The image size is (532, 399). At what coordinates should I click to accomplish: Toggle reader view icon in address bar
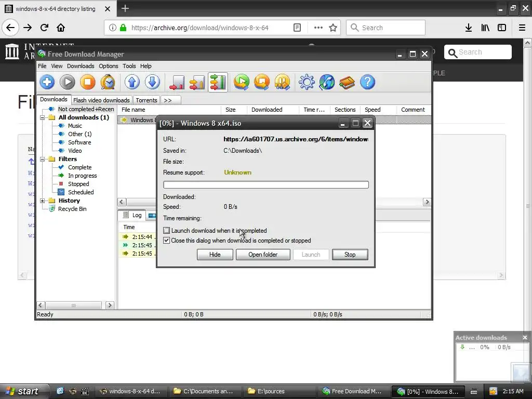point(297,28)
